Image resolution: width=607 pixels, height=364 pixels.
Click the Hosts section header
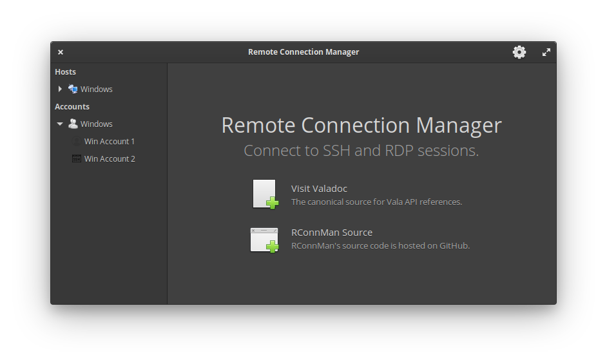coord(65,72)
